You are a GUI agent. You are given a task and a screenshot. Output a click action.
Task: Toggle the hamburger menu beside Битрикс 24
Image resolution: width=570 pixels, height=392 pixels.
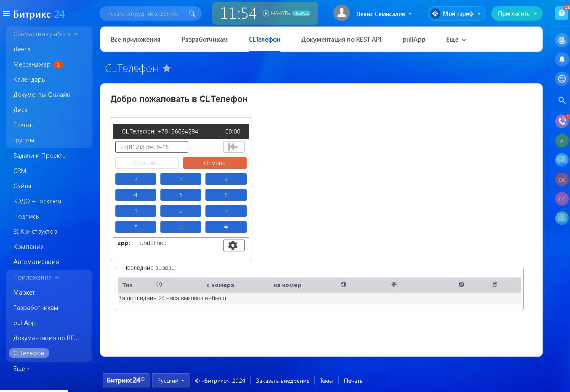point(6,14)
